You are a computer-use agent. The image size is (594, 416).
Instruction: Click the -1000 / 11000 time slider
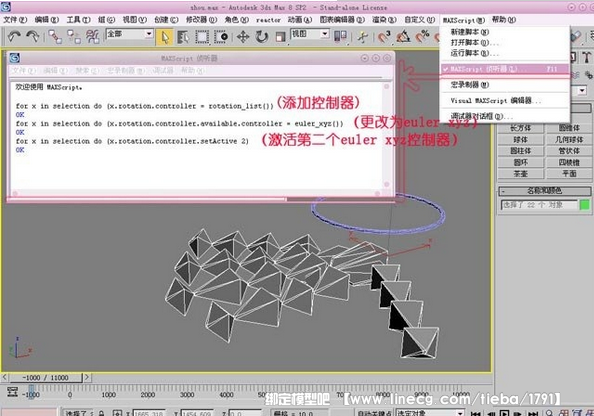[x=45, y=378]
